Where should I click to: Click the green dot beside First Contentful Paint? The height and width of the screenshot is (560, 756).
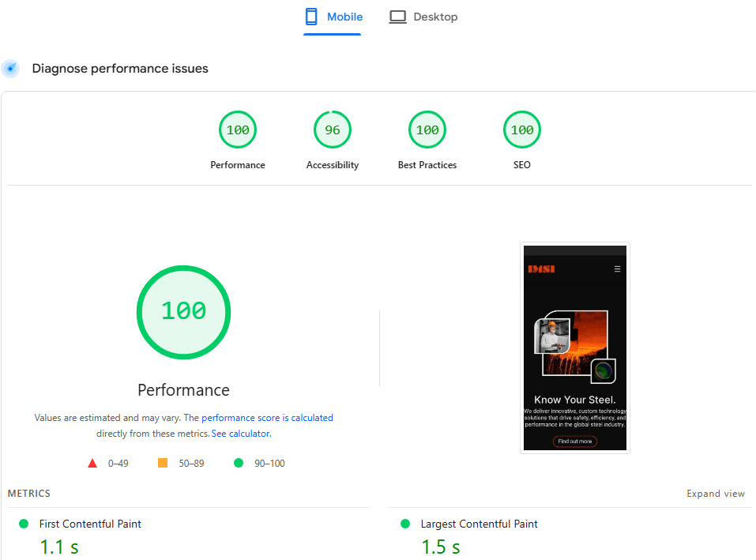click(x=23, y=523)
